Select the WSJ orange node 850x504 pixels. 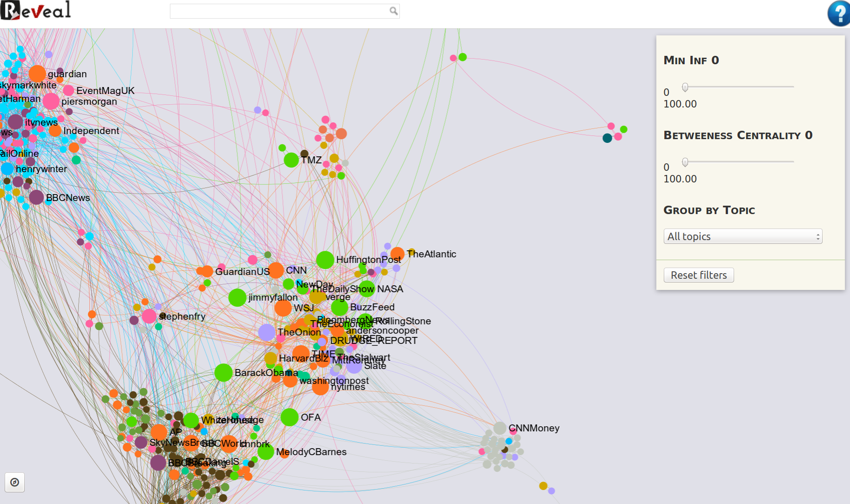(x=283, y=308)
